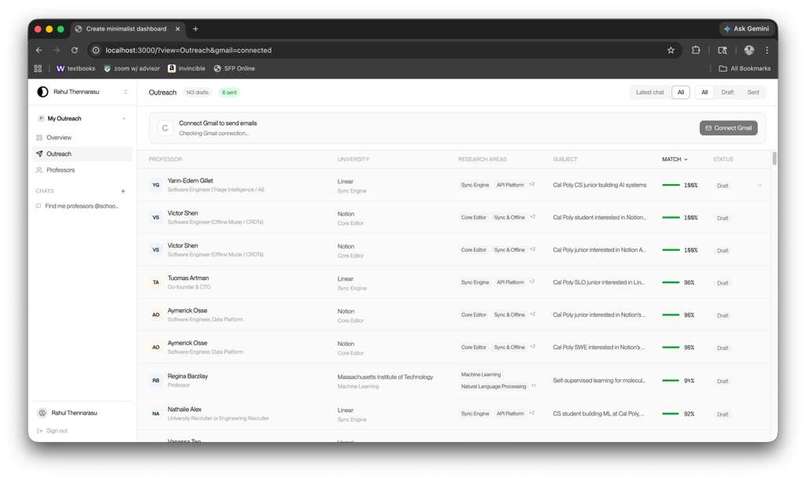Click the match bar for Regina Barzilay

point(671,381)
